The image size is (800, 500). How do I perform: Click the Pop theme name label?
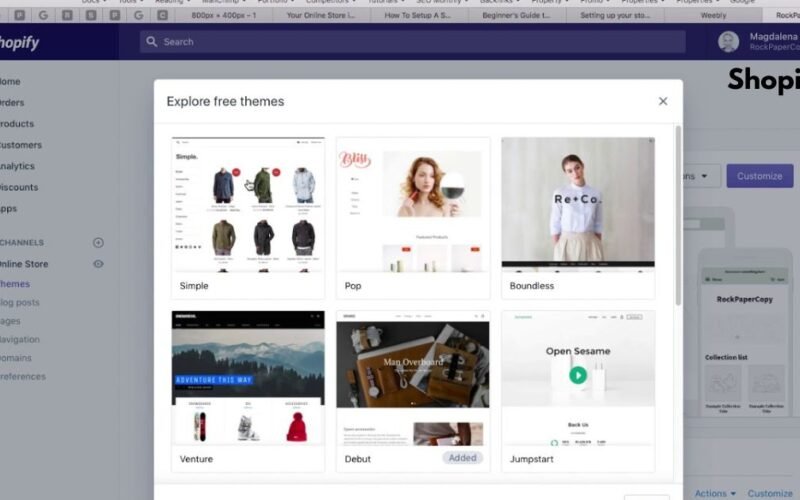pyautogui.click(x=353, y=286)
